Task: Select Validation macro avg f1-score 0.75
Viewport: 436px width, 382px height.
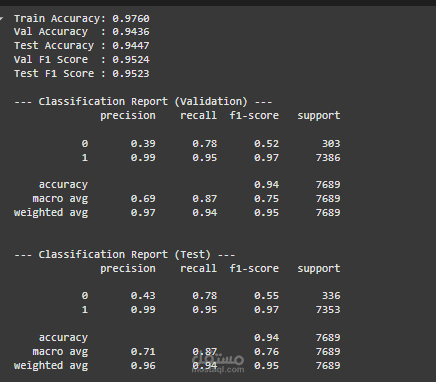Action: [x=266, y=199]
